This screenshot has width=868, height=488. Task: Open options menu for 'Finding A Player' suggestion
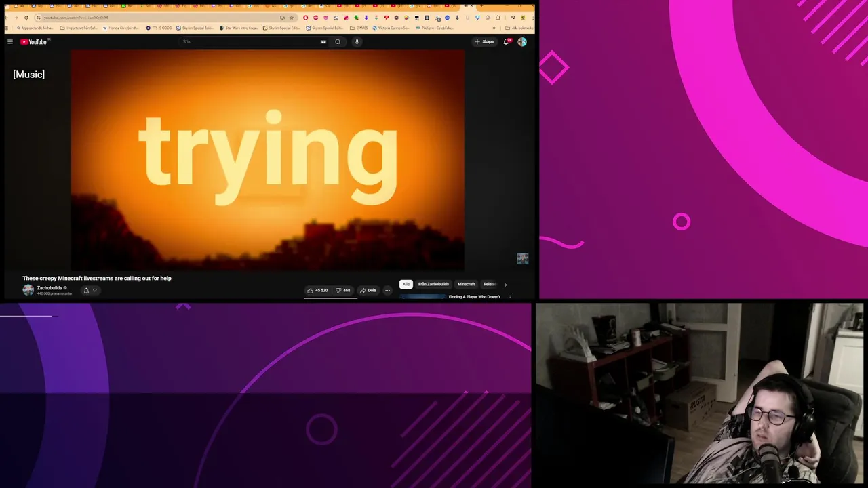(x=510, y=297)
